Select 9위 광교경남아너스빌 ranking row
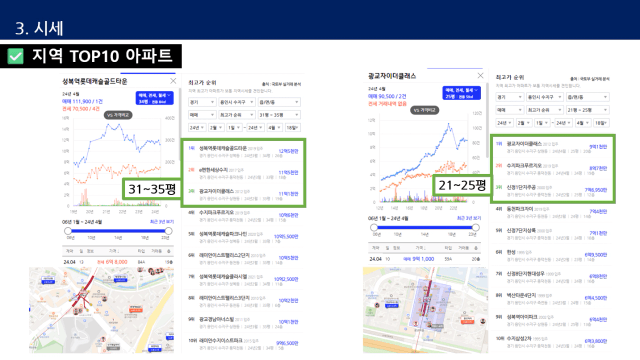This screenshot has width=640, height=360. click(243, 322)
